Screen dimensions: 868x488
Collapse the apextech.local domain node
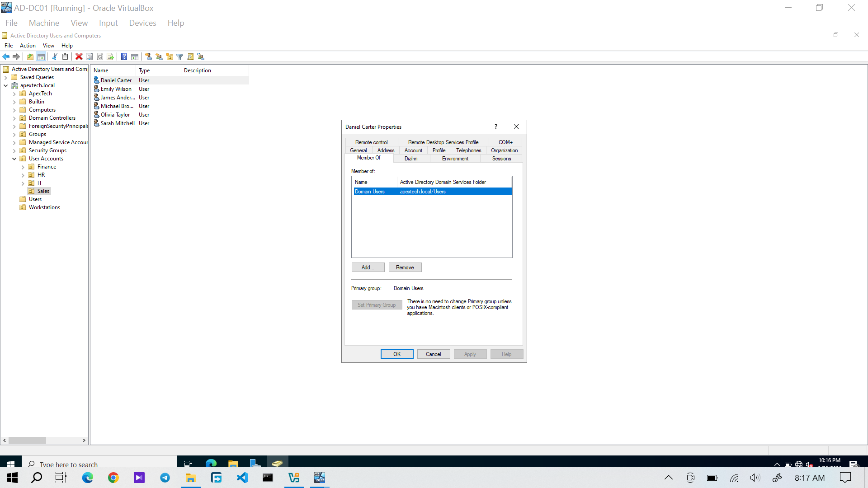pyautogui.click(x=5, y=86)
